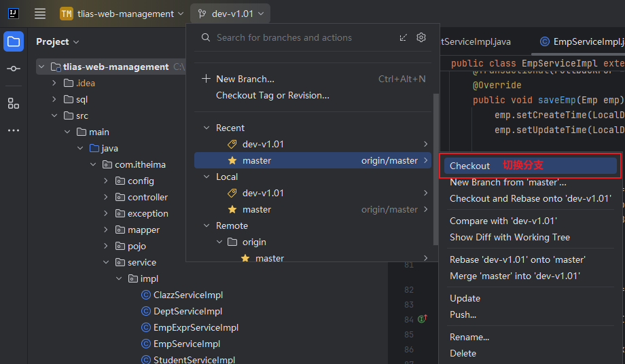Expand the sql folder

(54, 99)
